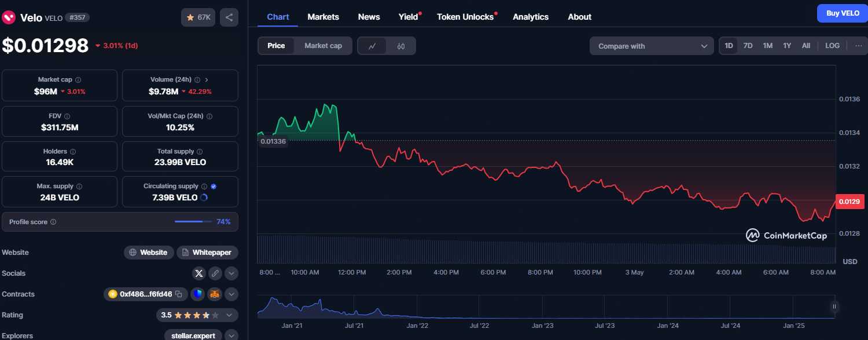This screenshot has width=868, height=340.
Task: Click the USD currency label on chart
Action: point(850,262)
